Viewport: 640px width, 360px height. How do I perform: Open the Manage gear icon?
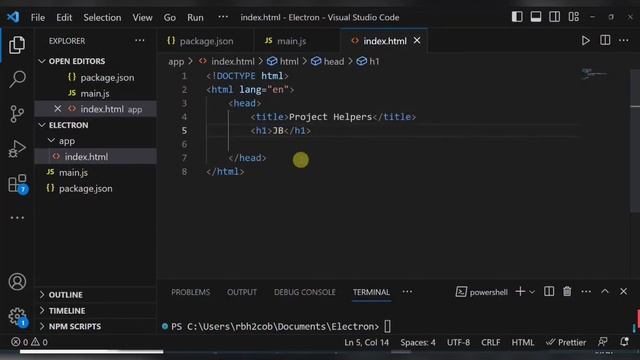pyautogui.click(x=18, y=317)
